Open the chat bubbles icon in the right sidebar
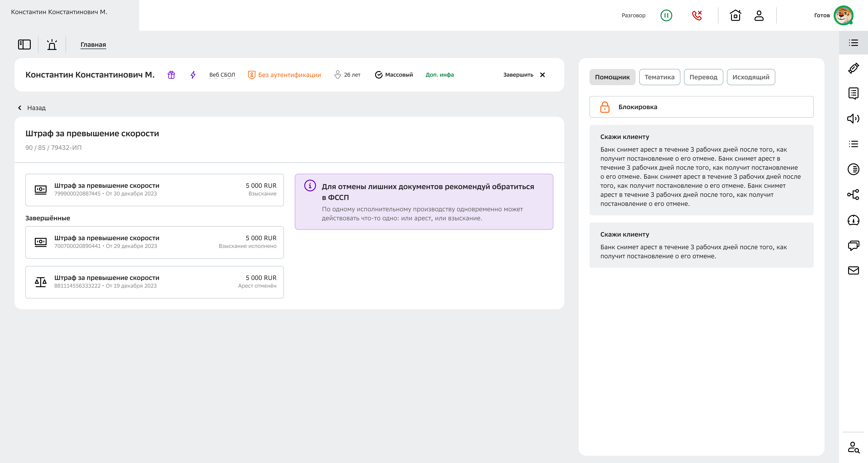868x463 pixels. click(853, 245)
